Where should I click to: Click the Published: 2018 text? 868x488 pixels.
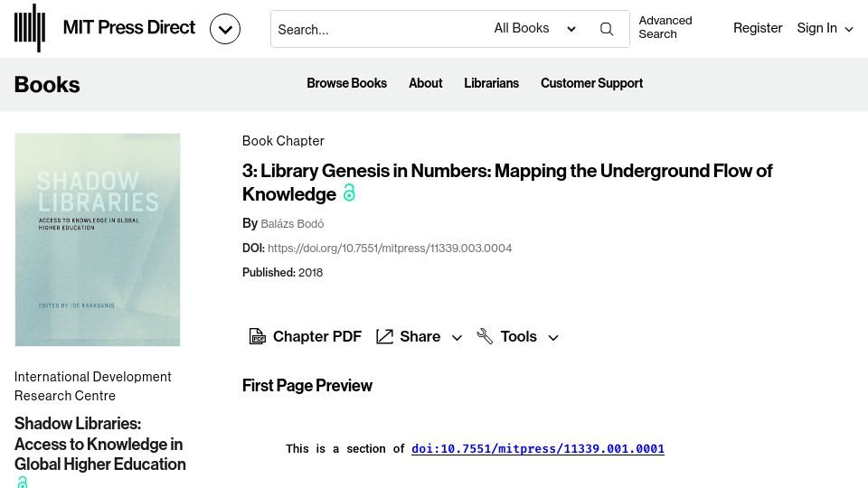pyautogui.click(x=282, y=273)
